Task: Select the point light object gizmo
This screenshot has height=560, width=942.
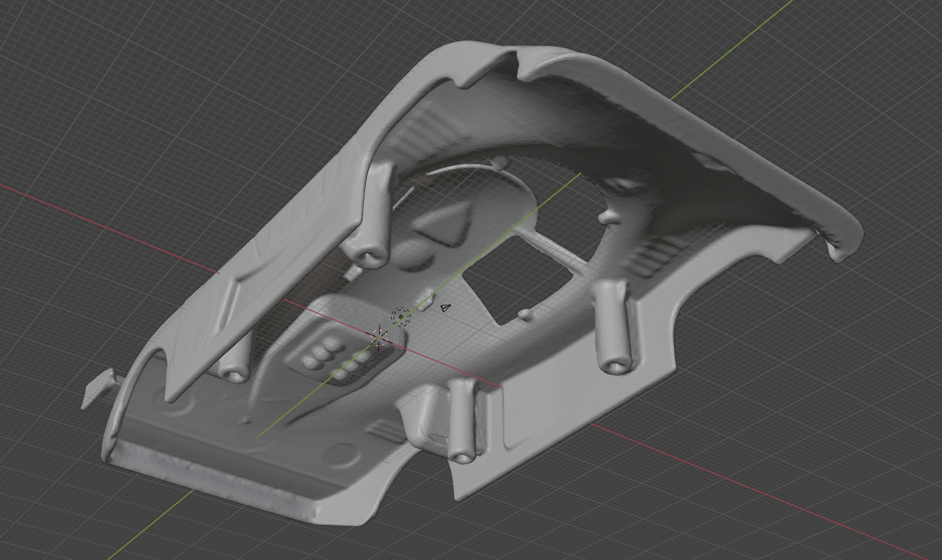Action: click(x=401, y=317)
